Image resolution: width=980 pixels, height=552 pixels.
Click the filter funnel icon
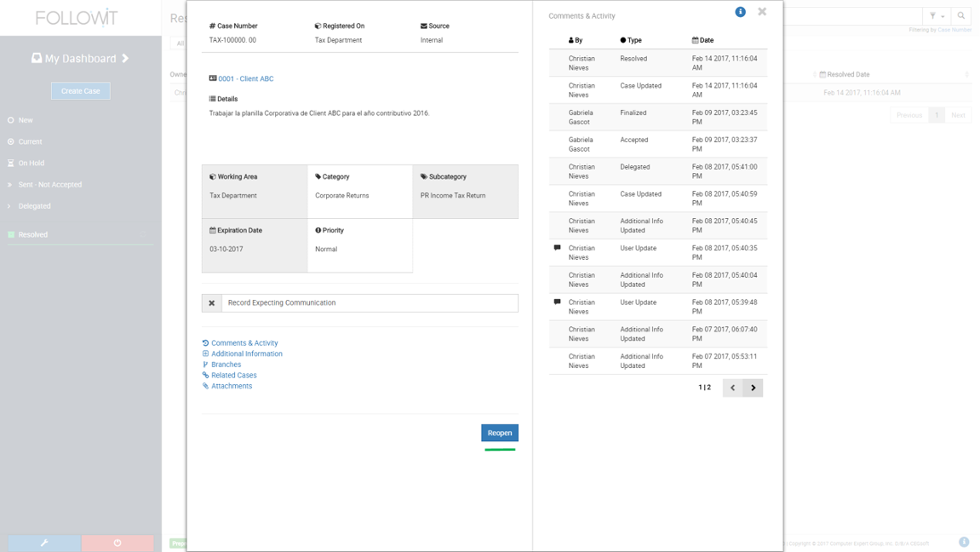[933, 15]
